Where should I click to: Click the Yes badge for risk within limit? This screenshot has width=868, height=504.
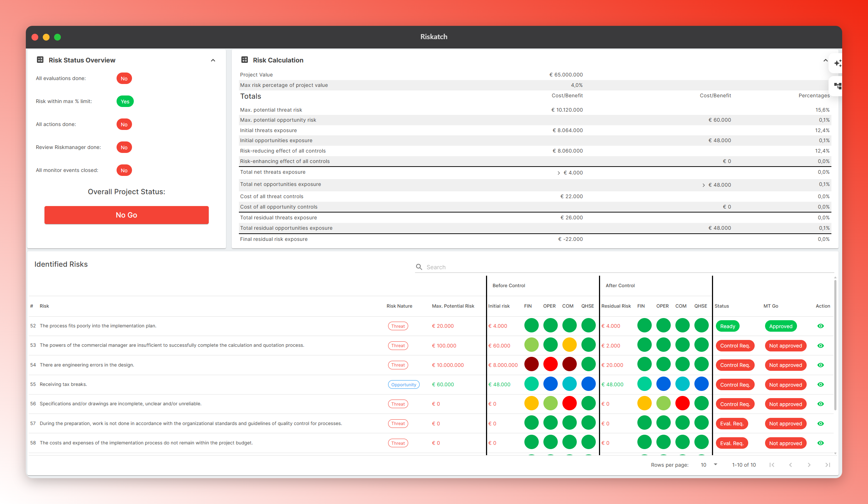click(125, 102)
